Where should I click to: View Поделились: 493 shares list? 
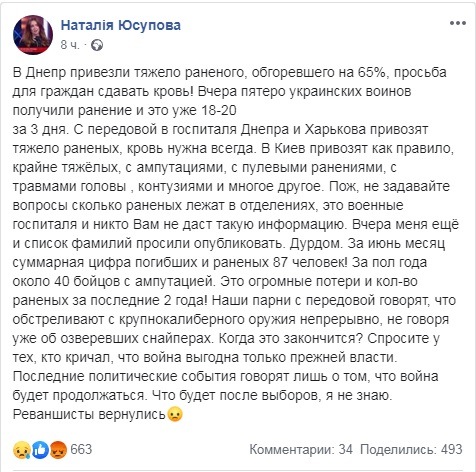coord(411,449)
